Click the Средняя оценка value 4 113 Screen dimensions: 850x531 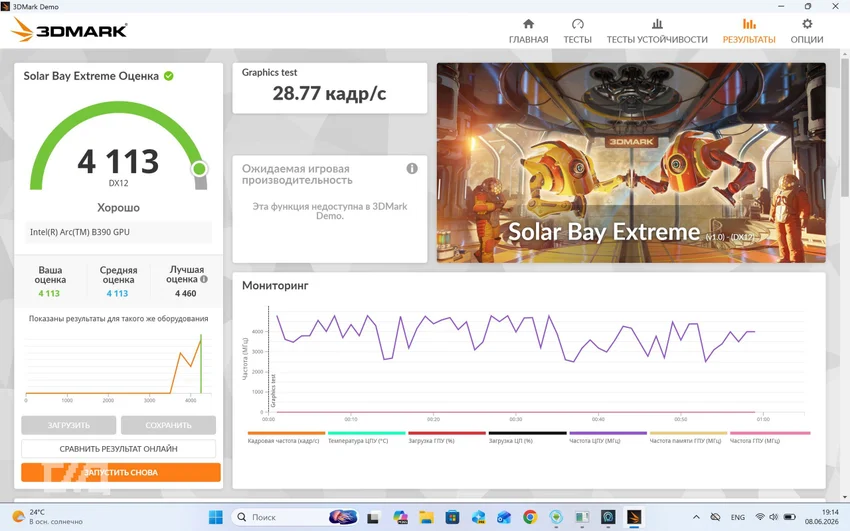[117, 294]
